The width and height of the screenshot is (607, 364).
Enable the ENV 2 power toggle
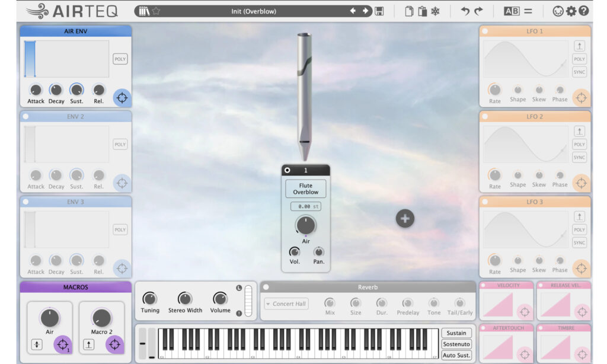pyautogui.click(x=26, y=117)
